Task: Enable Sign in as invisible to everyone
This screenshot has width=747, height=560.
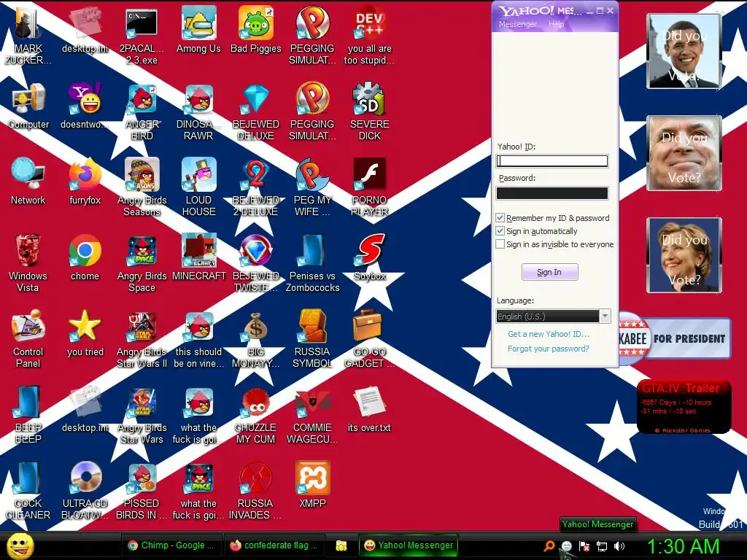Action: 500,244
